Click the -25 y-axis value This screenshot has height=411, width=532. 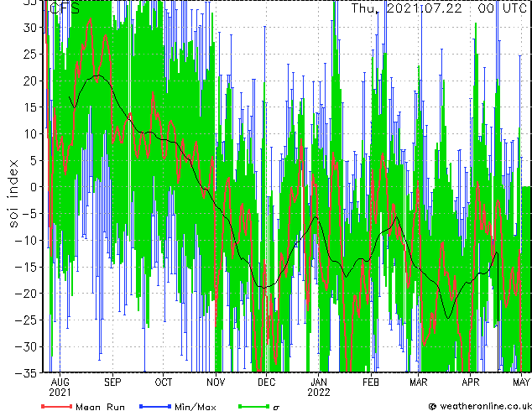(x=26, y=320)
